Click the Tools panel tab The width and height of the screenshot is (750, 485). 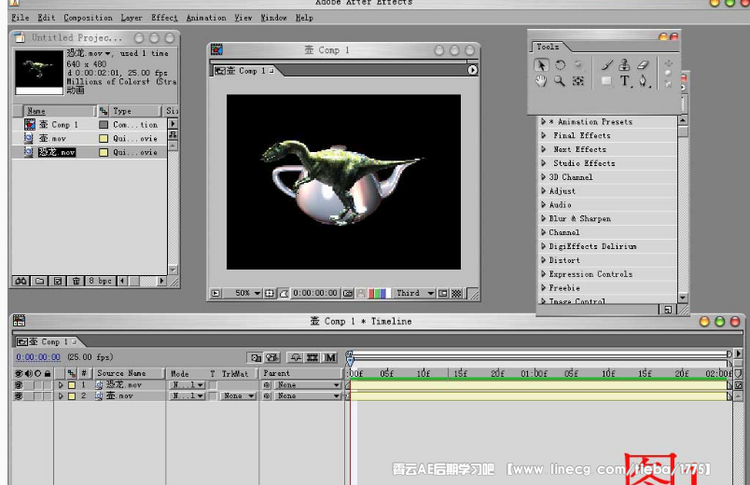(x=547, y=47)
